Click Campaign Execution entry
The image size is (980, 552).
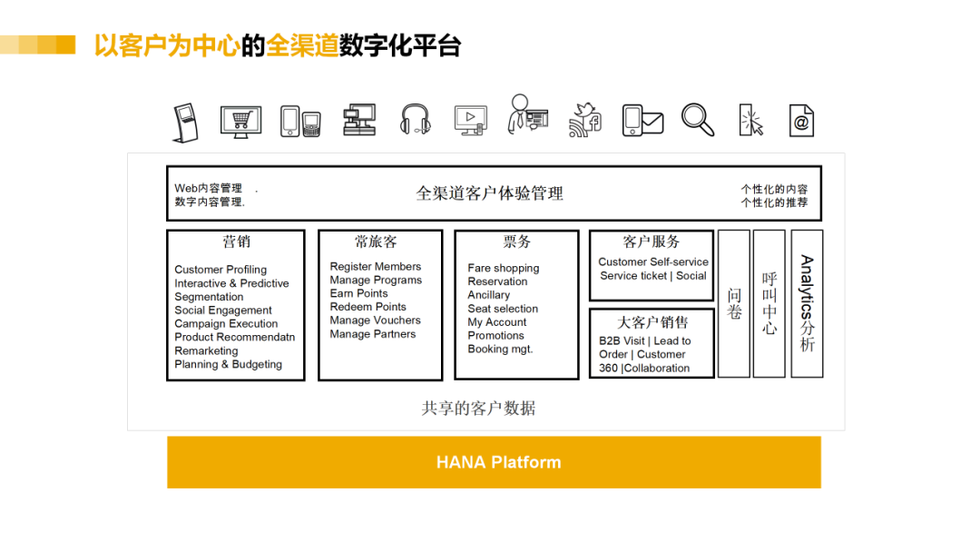point(226,323)
